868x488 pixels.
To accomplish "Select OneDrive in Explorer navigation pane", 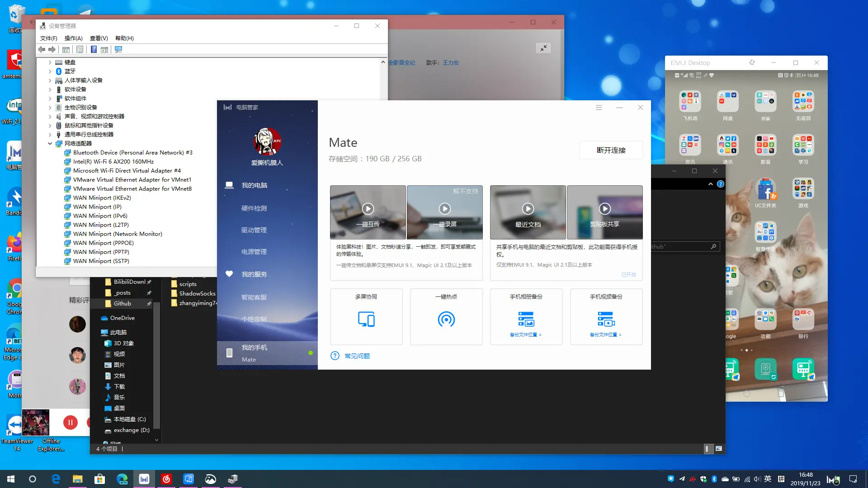I will pyautogui.click(x=122, y=318).
